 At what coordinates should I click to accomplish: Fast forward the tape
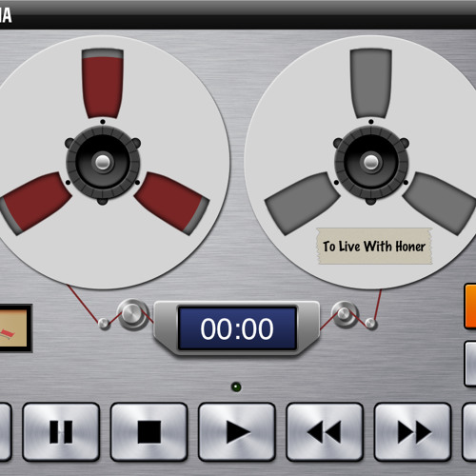pos(412,432)
